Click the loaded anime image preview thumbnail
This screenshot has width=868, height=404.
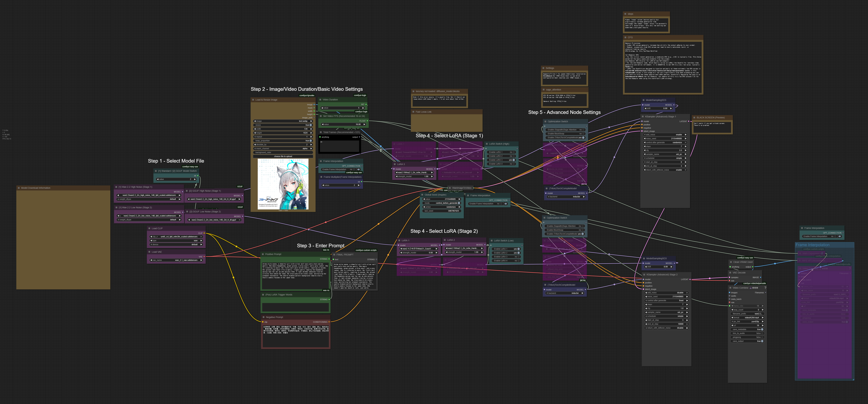click(x=283, y=184)
